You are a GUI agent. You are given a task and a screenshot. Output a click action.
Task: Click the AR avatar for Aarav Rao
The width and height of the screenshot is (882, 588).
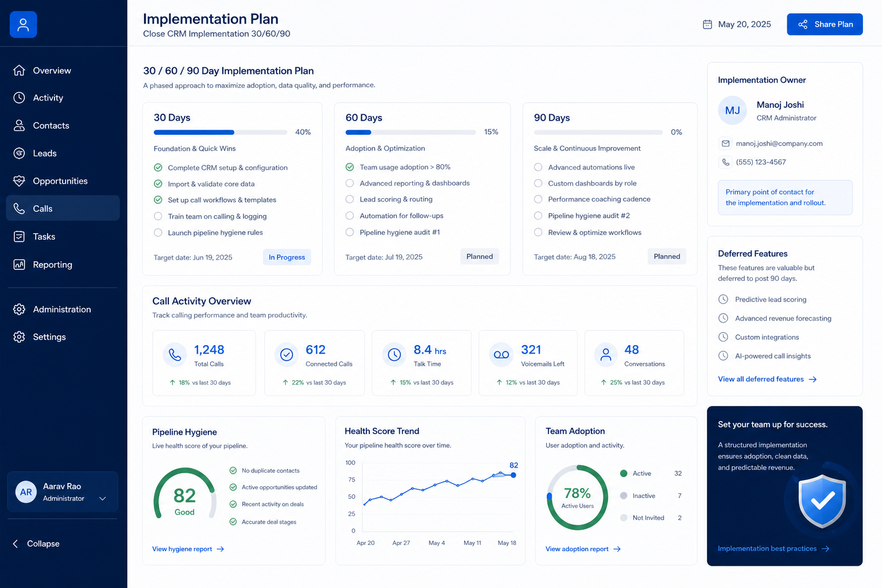(26, 492)
